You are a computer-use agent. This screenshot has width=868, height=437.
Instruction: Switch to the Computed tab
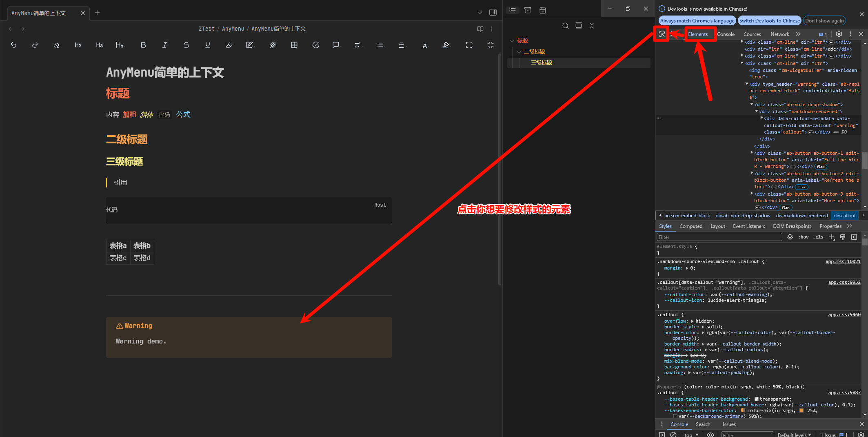[x=690, y=226]
